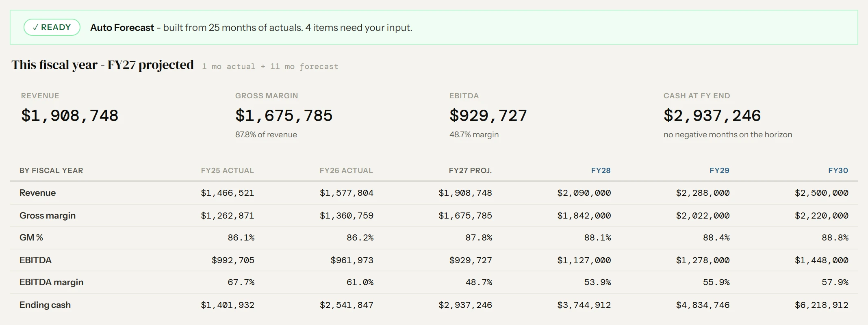The image size is (868, 325).
Task: Click FY28 revenue cell $2,090,000
Action: 584,193
